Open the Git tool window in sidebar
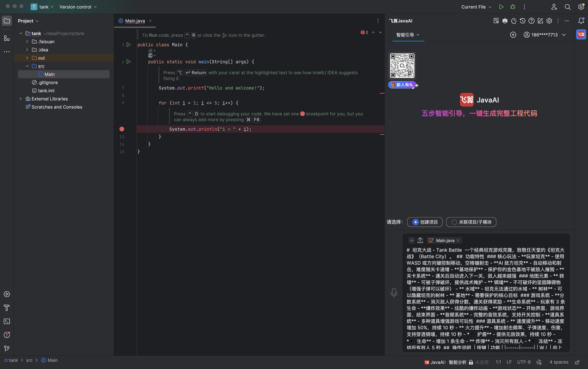The width and height of the screenshot is (588, 369). (7, 349)
